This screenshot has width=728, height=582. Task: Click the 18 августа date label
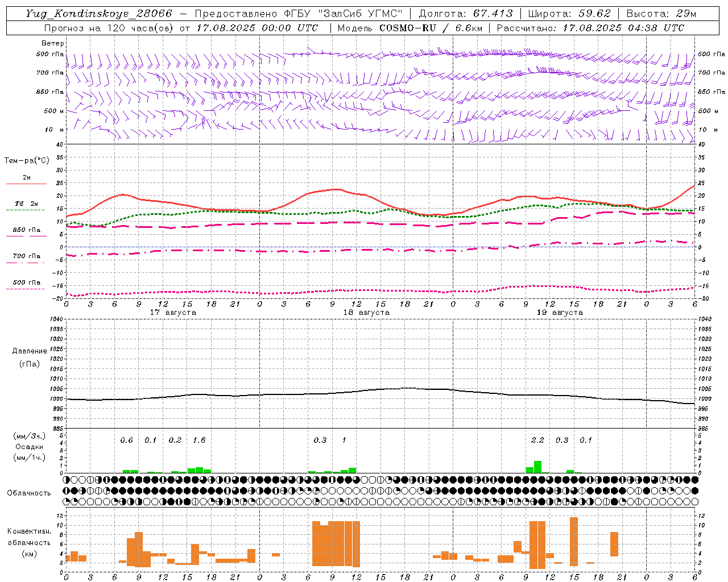pos(366,313)
